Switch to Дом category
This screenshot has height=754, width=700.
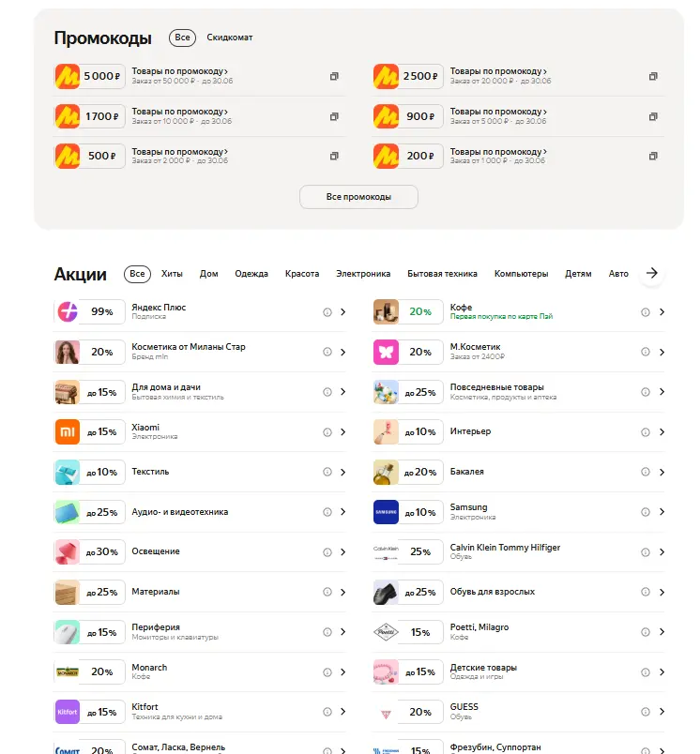pos(209,274)
